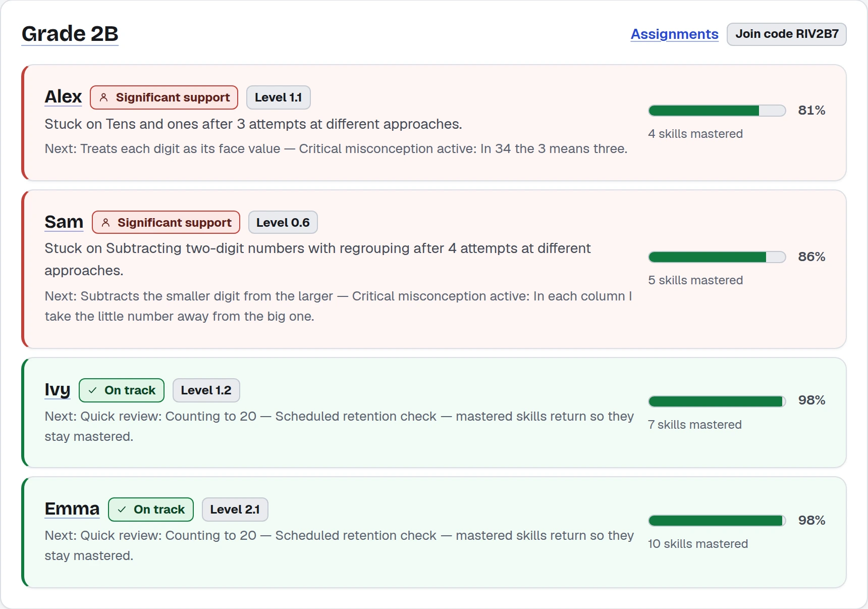868x609 pixels.
Task: Click the person icon in Alex's Significant support badge
Action: point(103,97)
